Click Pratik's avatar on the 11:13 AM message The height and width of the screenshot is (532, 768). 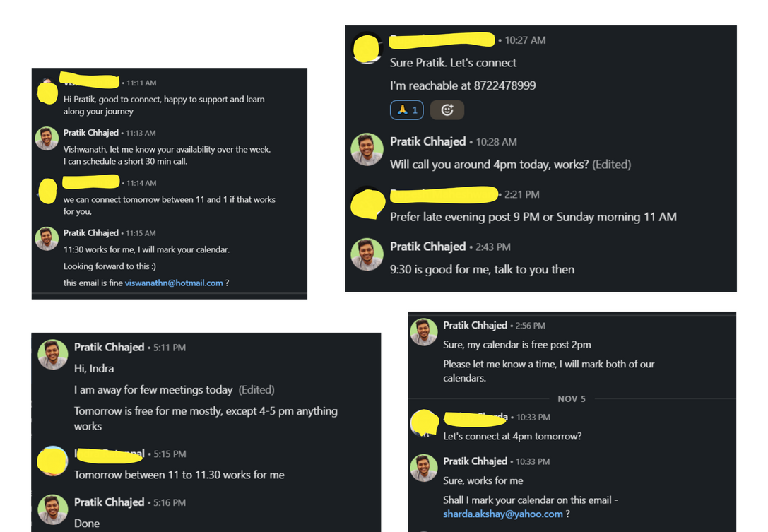coord(47,138)
